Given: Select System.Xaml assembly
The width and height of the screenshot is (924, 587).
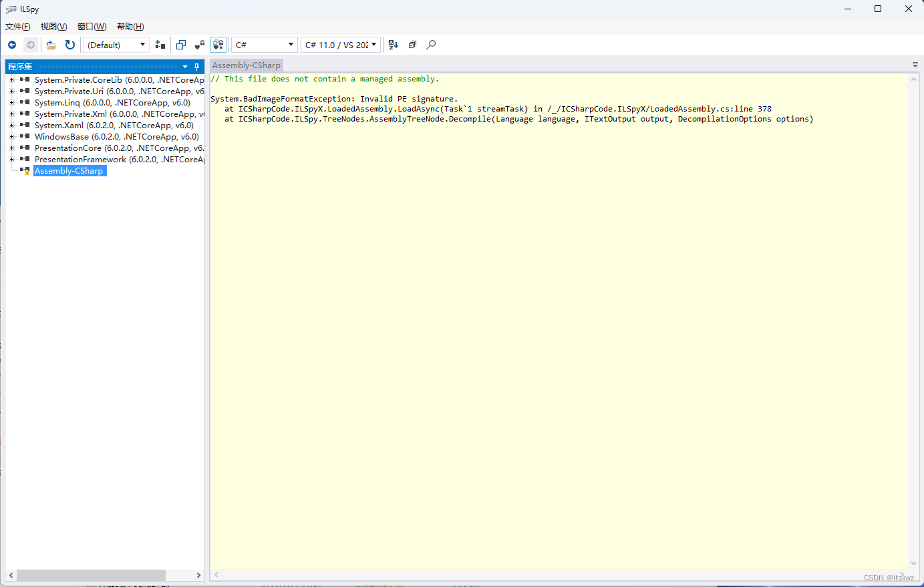Looking at the screenshot, I should (x=114, y=126).
